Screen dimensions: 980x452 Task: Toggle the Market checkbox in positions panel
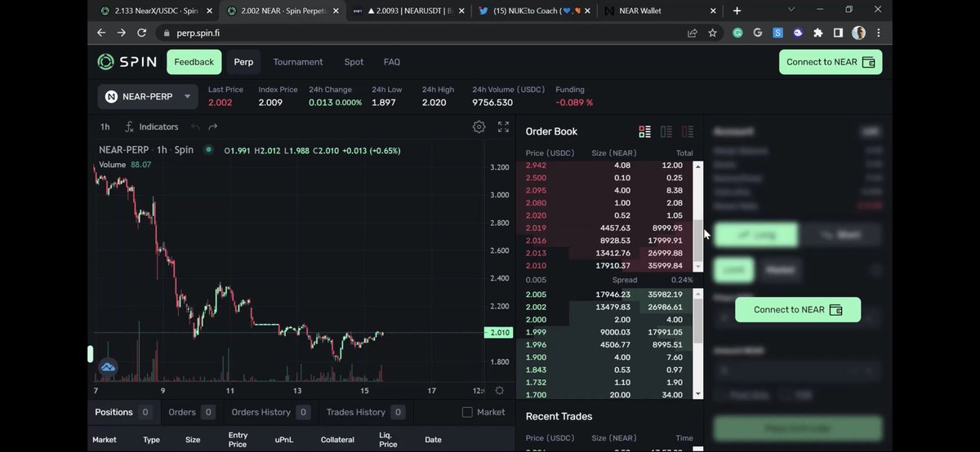[x=467, y=412]
